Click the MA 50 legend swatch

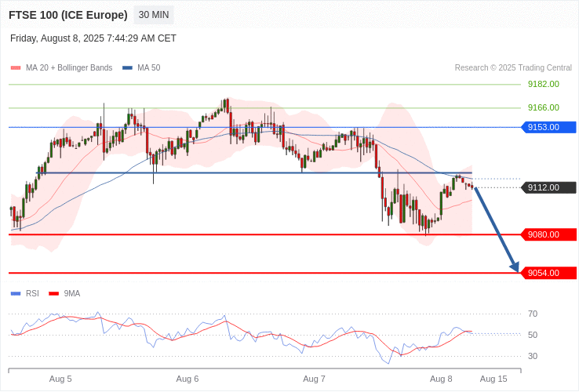(127, 68)
